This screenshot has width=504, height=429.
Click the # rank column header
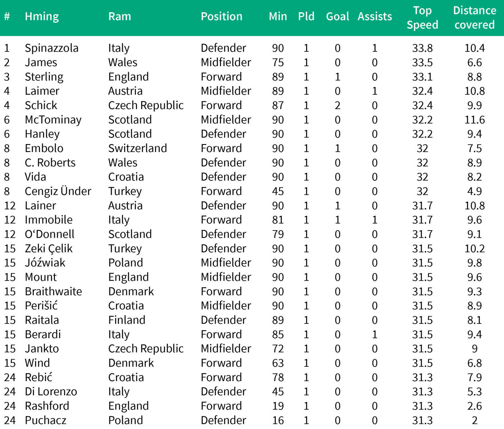click(x=7, y=17)
